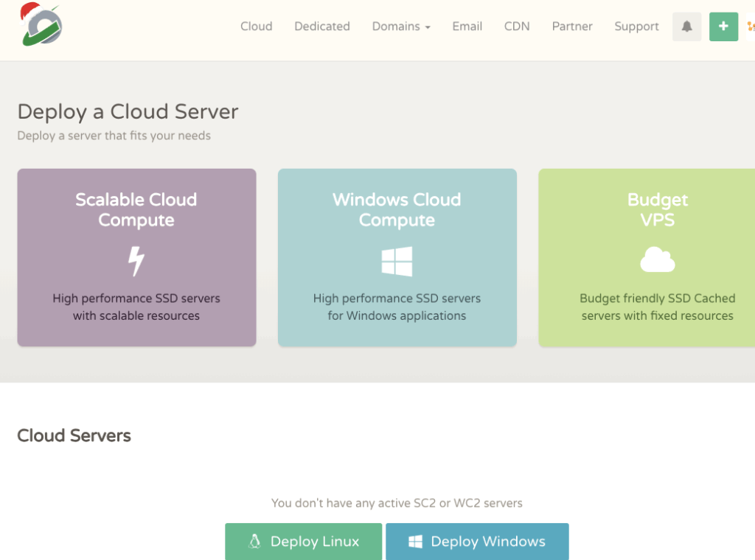Select the Scalable Cloud Compute card title
This screenshot has height=560, width=755.
pos(136,210)
